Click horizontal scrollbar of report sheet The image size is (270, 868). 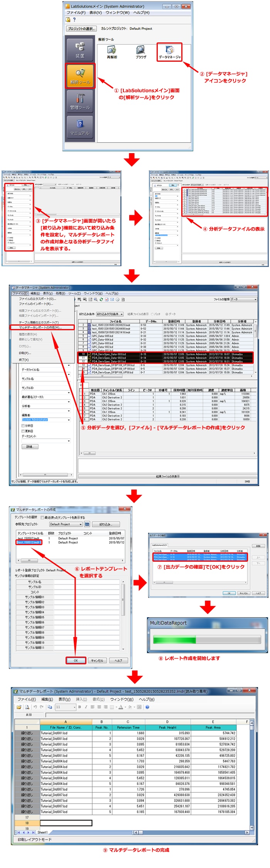point(191,833)
